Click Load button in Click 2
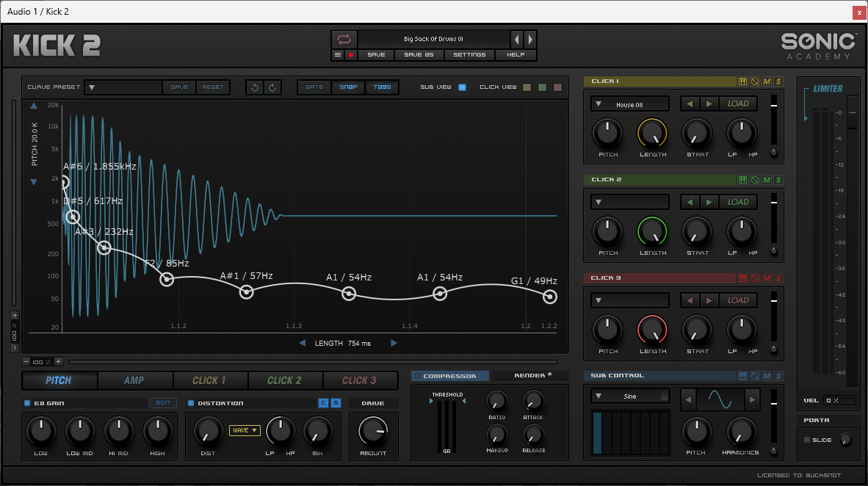The width and height of the screenshot is (868, 486). [738, 202]
